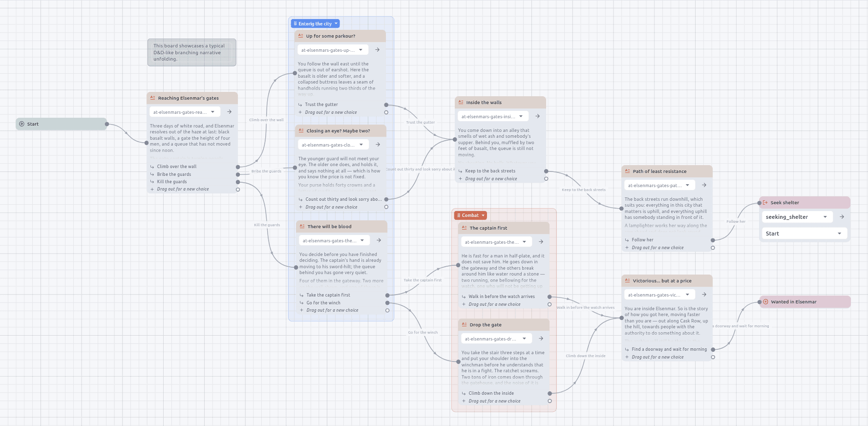The height and width of the screenshot is (426, 868).
Task: Open arrow icon on Path of least resistance node
Action: coord(704,185)
